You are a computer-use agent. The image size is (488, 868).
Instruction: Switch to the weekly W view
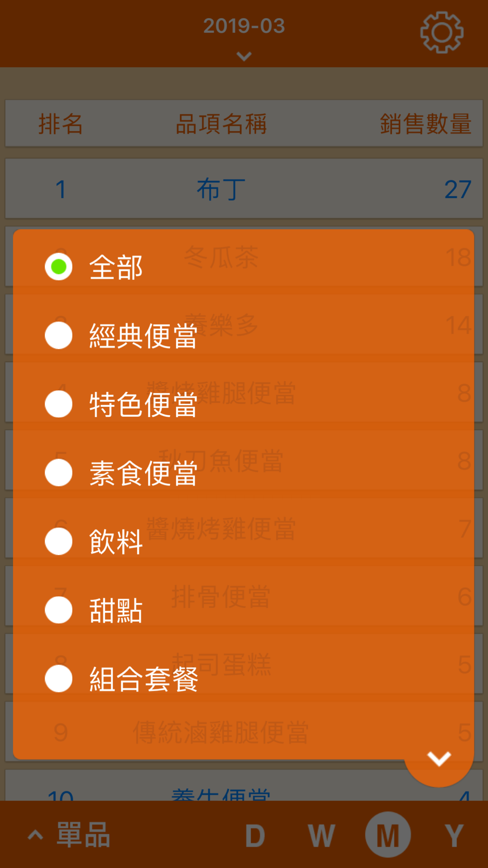(322, 835)
